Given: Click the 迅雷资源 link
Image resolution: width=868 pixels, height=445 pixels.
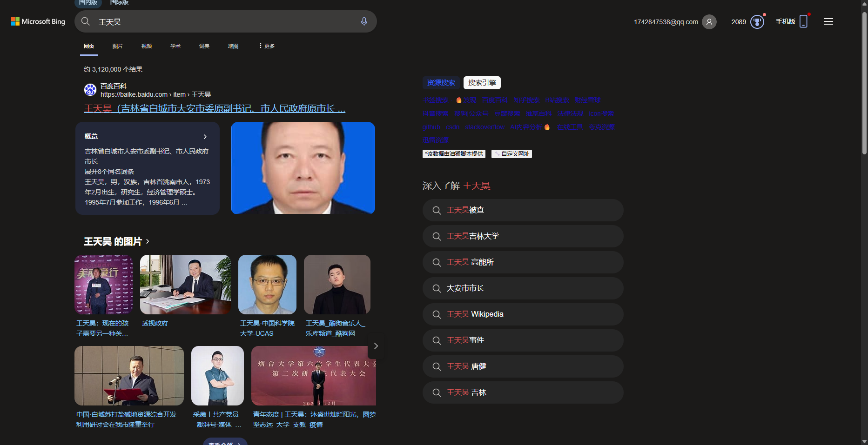Looking at the screenshot, I should pyautogui.click(x=436, y=140).
